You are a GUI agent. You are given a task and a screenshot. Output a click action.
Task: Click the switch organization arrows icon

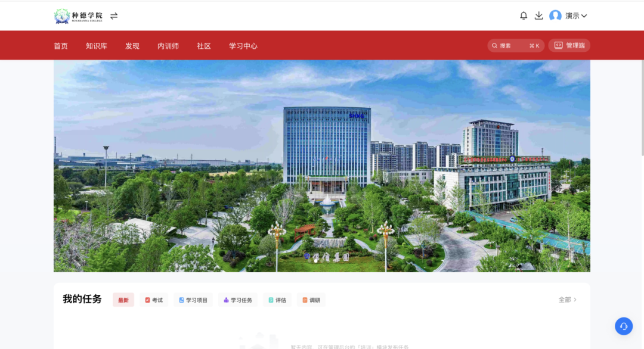(114, 16)
